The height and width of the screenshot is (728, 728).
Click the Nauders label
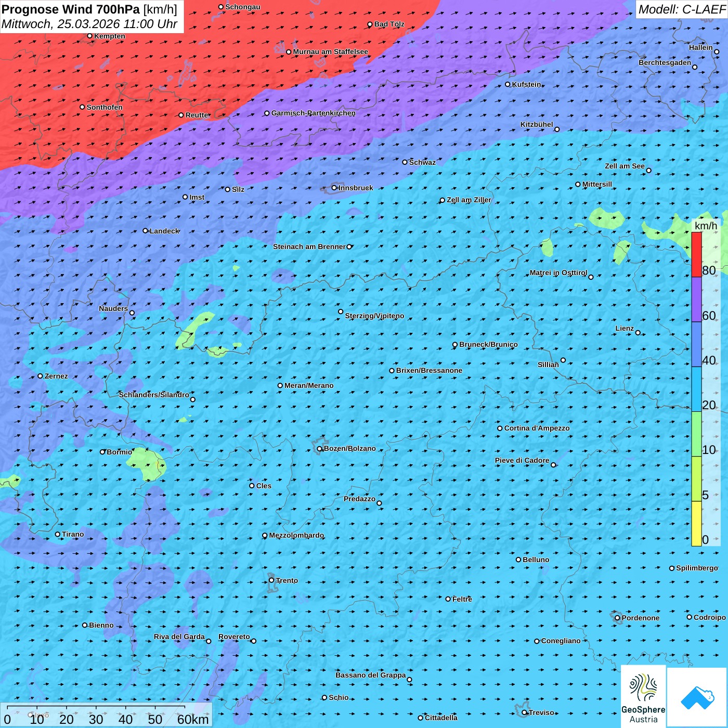[x=113, y=308]
